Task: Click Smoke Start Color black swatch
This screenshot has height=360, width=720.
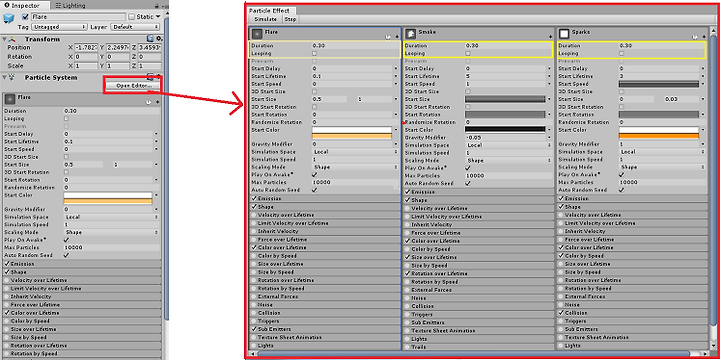Action: coord(505,129)
